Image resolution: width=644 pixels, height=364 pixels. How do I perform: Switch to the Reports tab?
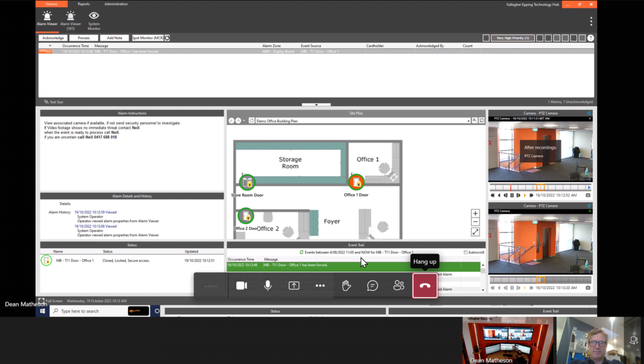point(83,4)
